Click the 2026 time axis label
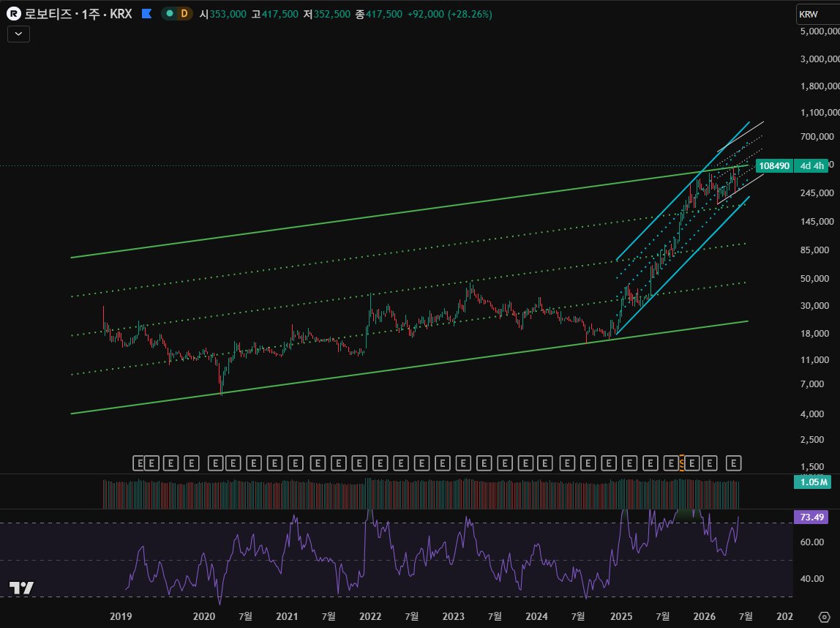The image size is (840, 628). [x=704, y=616]
